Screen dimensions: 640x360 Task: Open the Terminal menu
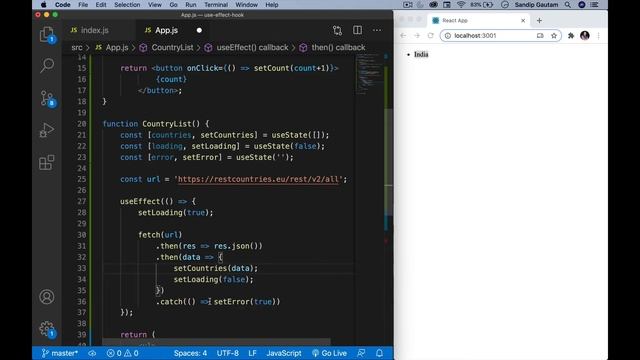216,5
